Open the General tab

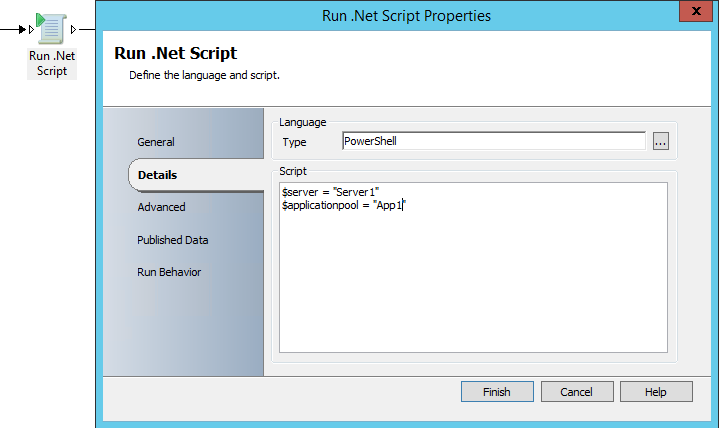tap(155, 142)
